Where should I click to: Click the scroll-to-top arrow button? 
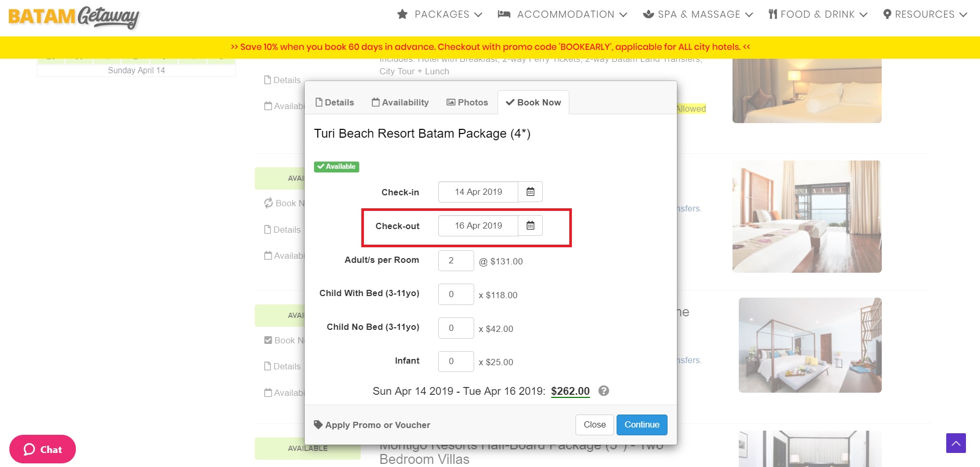tap(956, 443)
